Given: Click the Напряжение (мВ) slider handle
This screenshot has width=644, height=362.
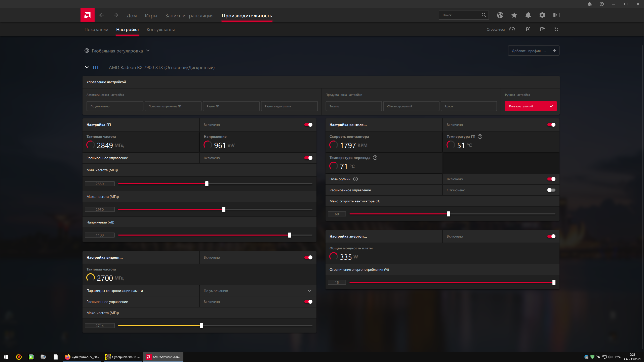Looking at the screenshot, I should pos(290,235).
